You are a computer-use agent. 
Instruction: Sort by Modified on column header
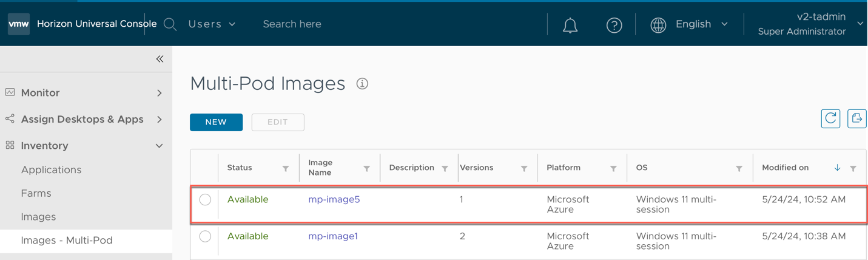(785, 168)
